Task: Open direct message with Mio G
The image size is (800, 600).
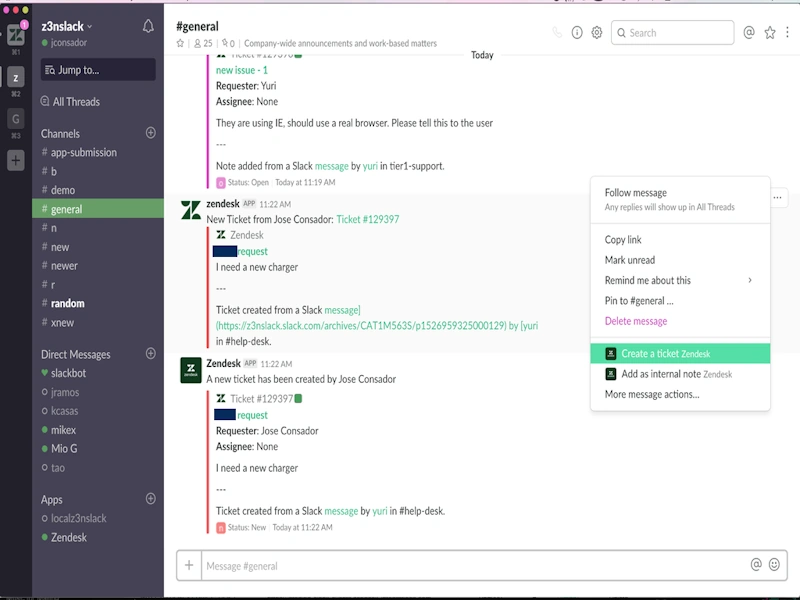Action: (98, 448)
